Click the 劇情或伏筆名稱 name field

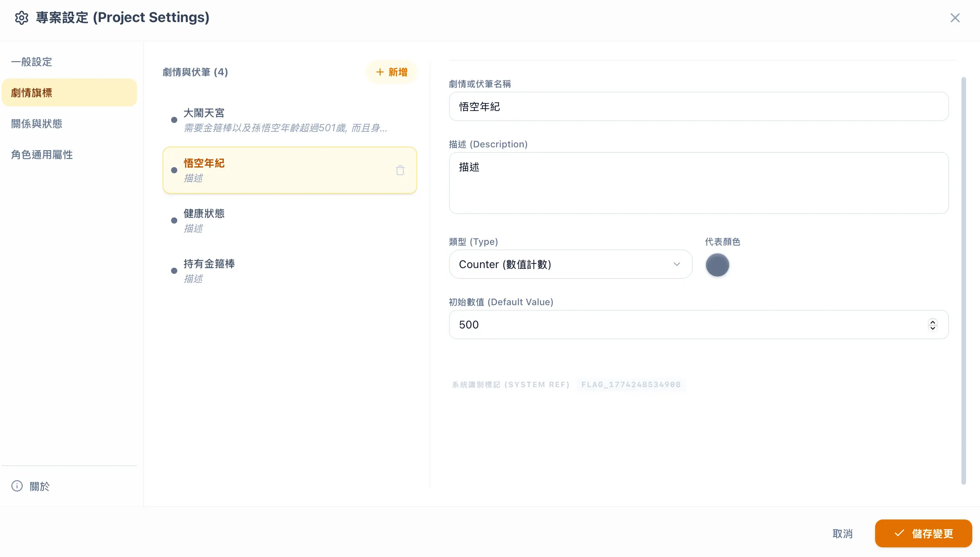click(x=699, y=106)
